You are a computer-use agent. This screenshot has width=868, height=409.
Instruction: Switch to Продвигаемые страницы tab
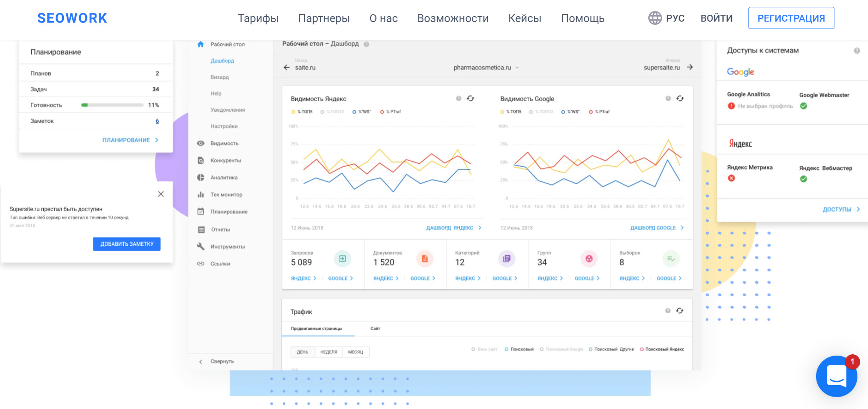tap(316, 328)
